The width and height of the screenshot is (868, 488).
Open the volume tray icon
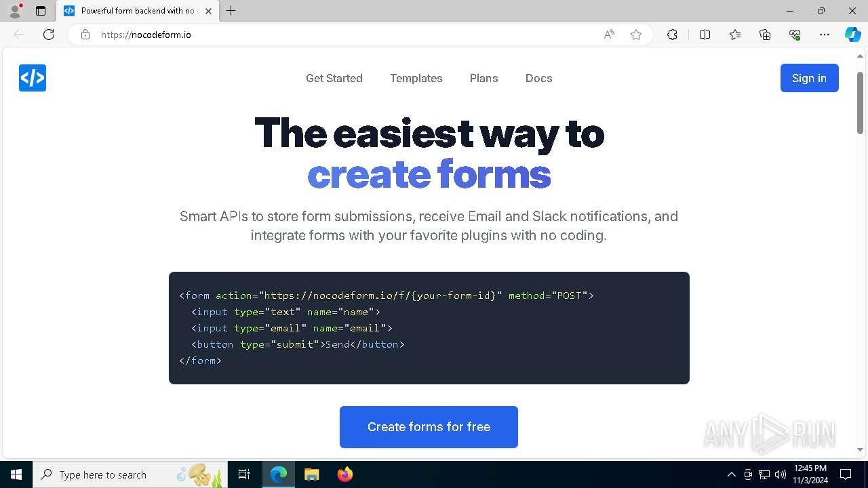pyautogui.click(x=781, y=474)
